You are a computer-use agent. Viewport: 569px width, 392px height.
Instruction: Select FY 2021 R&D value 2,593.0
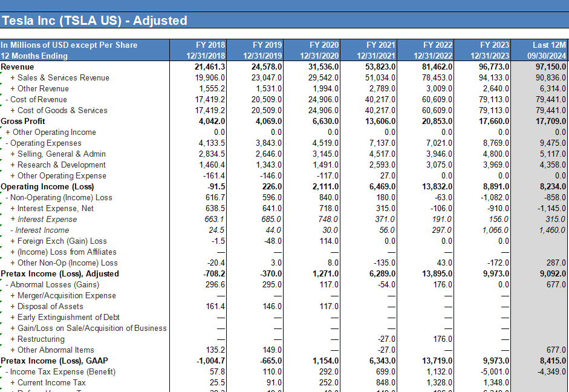coord(383,165)
